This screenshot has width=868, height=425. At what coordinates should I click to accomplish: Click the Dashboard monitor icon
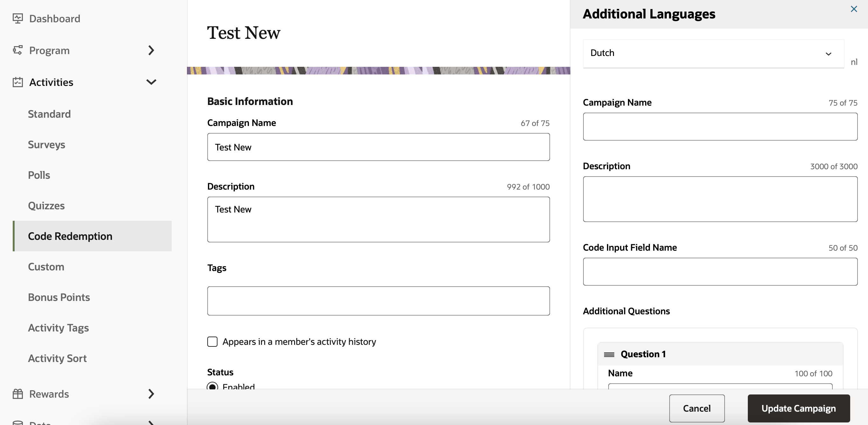tap(17, 18)
